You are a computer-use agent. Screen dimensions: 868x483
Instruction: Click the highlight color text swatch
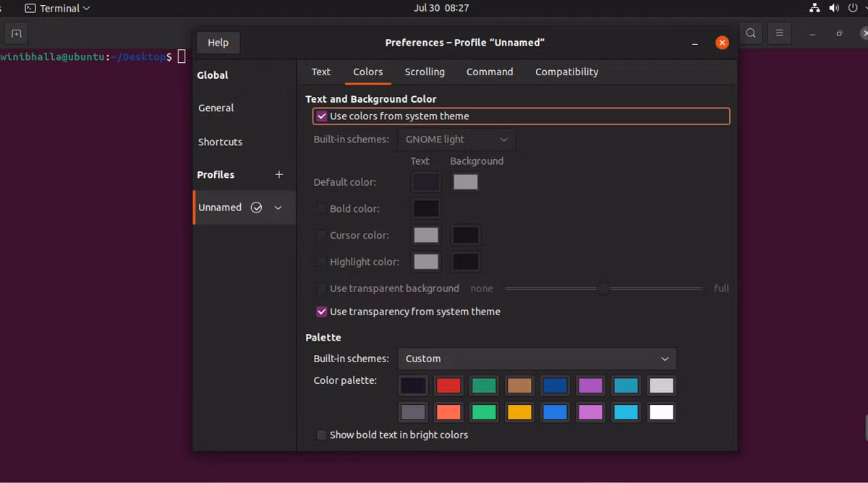coord(426,262)
